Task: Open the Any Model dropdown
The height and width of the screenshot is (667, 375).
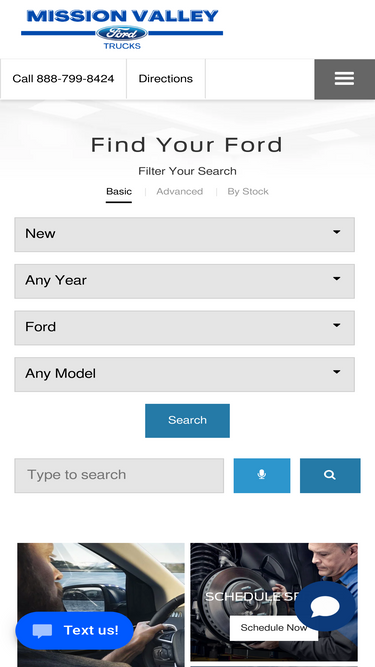Action: click(x=185, y=374)
